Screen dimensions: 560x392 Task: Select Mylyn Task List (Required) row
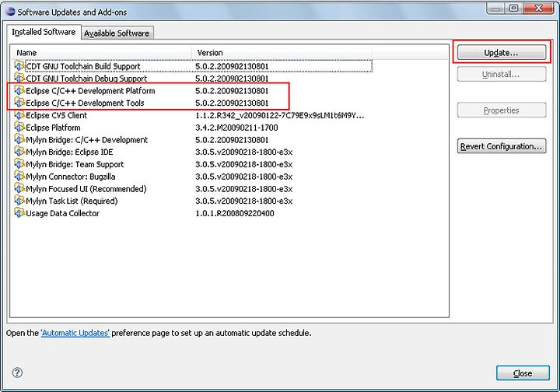193,201
